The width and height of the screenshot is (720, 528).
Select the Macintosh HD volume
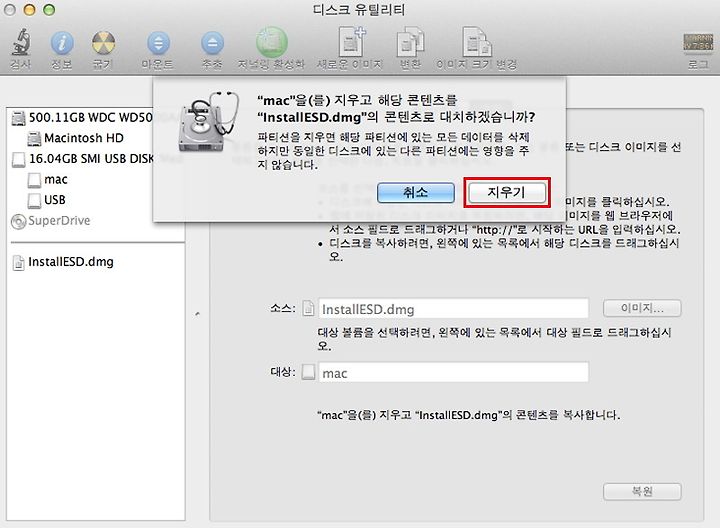(x=75, y=138)
